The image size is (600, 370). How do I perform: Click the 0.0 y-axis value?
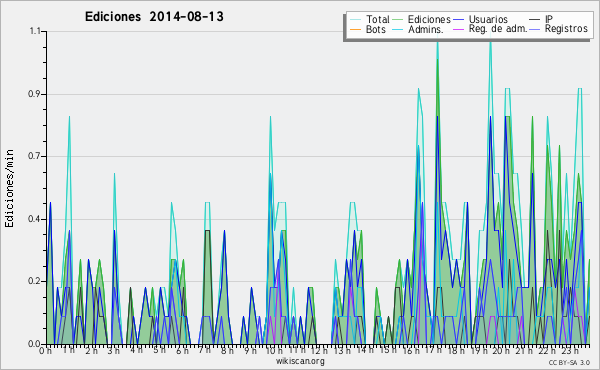click(x=35, y=344)
